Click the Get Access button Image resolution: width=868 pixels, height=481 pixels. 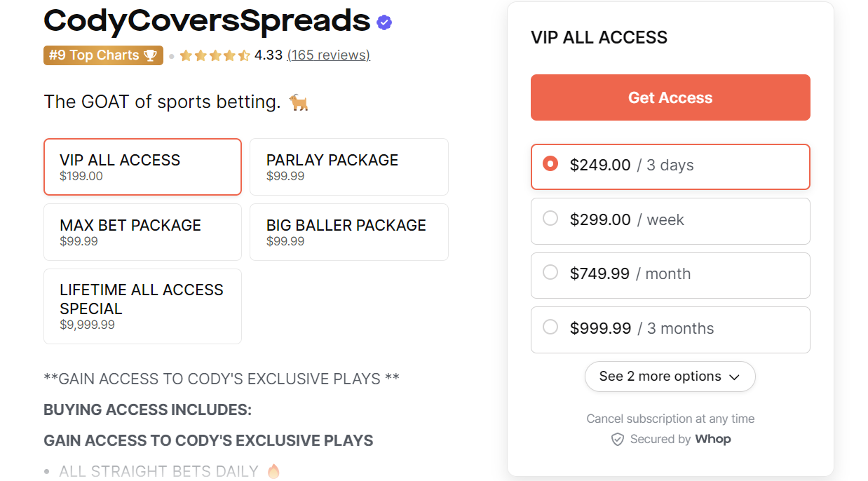(x=670, y=97)
